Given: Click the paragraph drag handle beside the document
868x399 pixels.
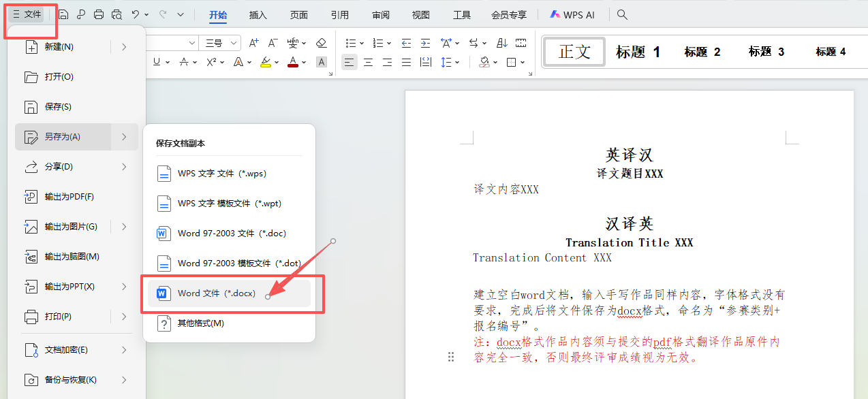Looking at the screenshot, I should coord(450,357).
